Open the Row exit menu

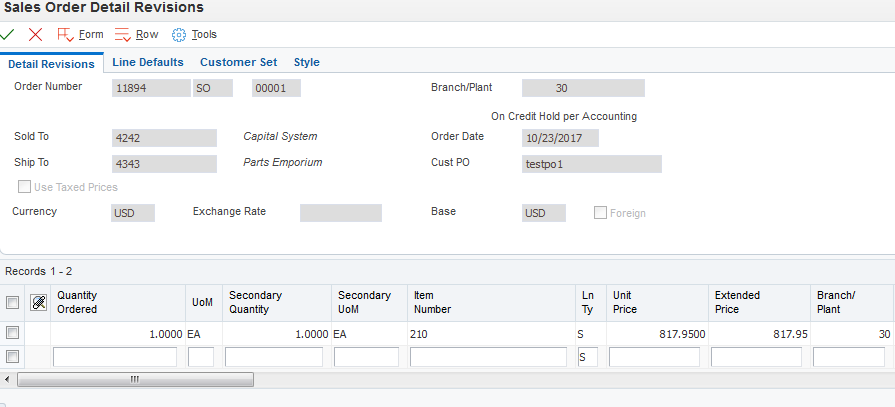point(137,35)
